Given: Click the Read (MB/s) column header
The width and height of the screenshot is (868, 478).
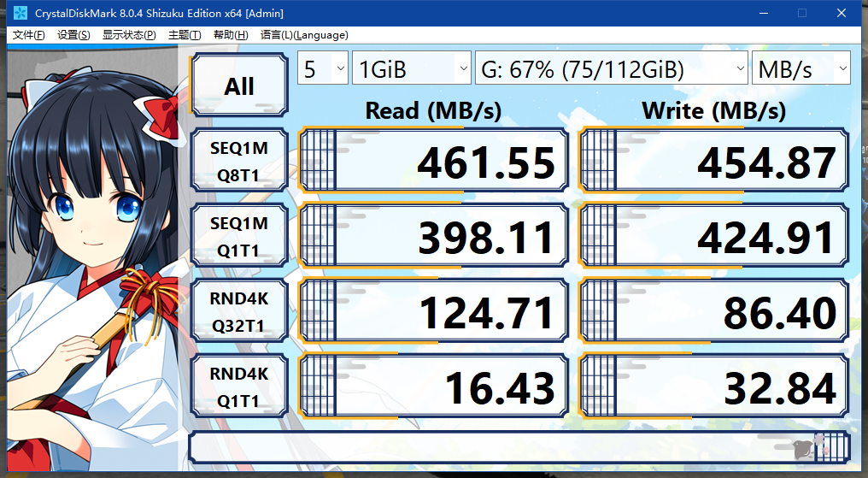Looking at the screenshot, I should point(433,111).
